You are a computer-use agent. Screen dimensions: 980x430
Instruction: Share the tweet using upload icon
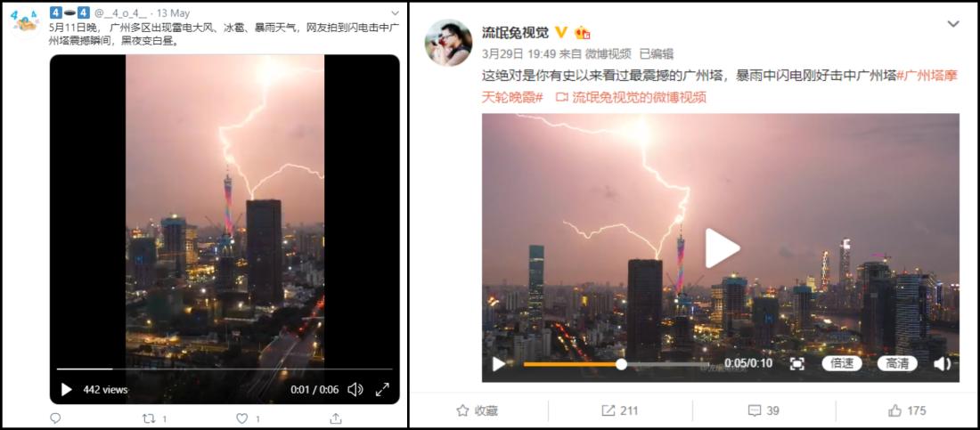335,418
